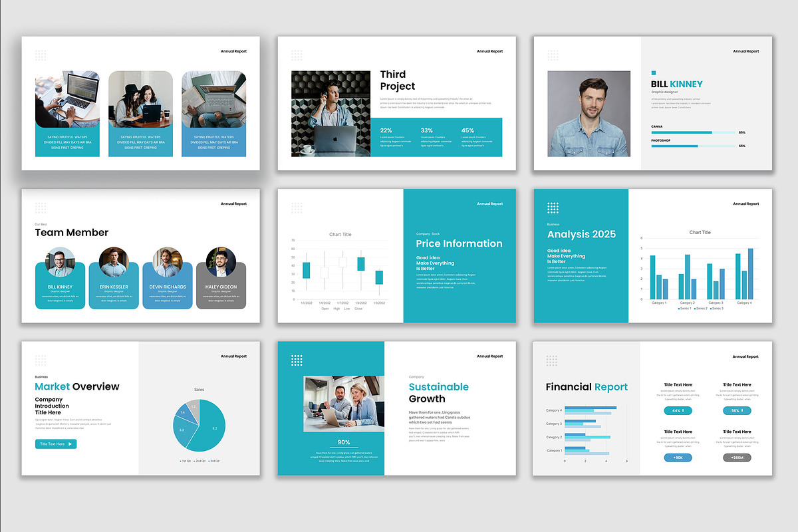Click the white dot-grid icon on Sustainable Growth slide
798x532 pixels.
click(297, 360)
